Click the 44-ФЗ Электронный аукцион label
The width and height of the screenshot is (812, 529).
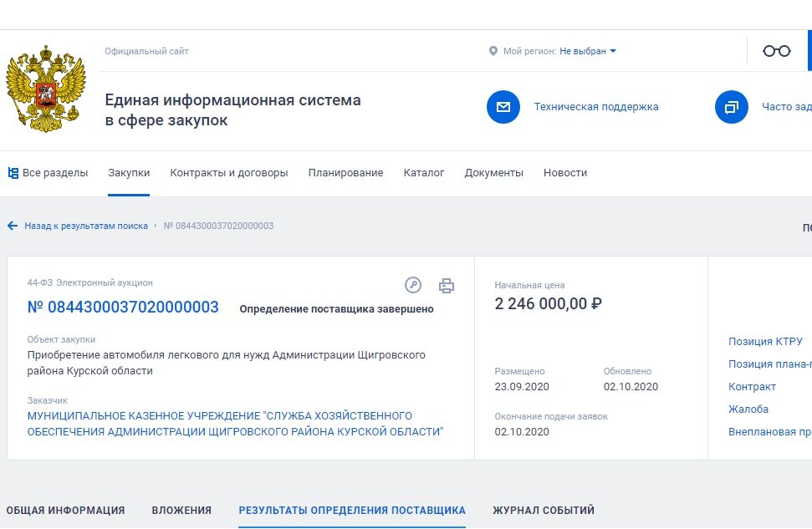click(90, 282)
